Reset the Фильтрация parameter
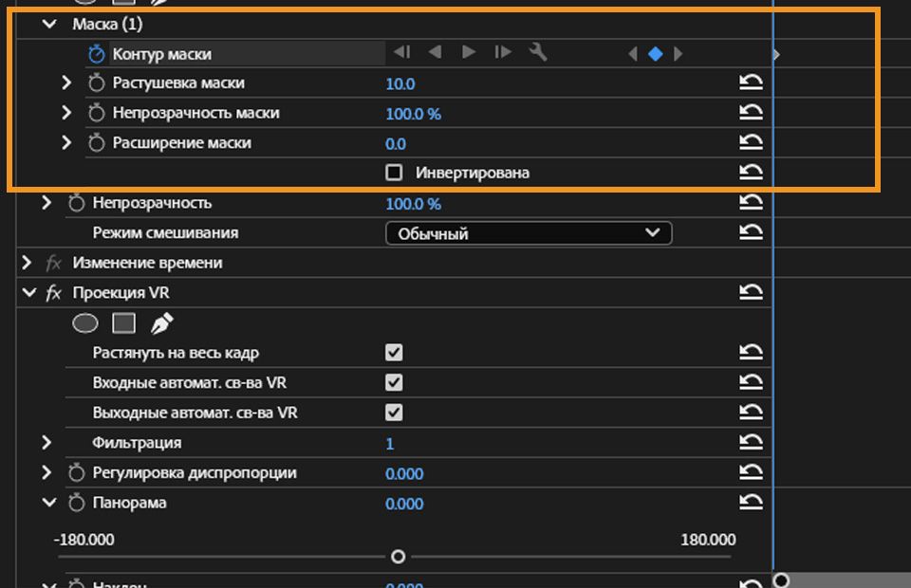The height and width of the screenshot is (588, 911). (751, 442)
